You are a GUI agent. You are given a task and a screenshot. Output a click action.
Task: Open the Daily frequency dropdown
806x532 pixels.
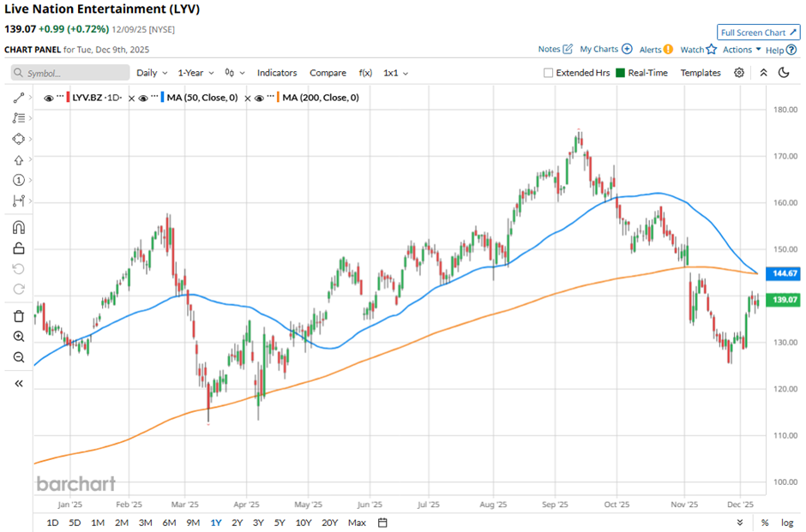152,73
